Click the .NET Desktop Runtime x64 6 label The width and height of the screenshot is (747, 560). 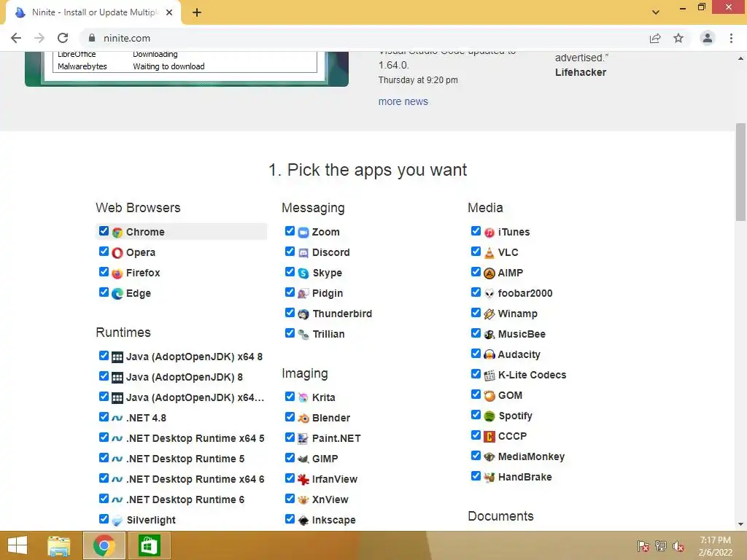click(x=196, y=480)
